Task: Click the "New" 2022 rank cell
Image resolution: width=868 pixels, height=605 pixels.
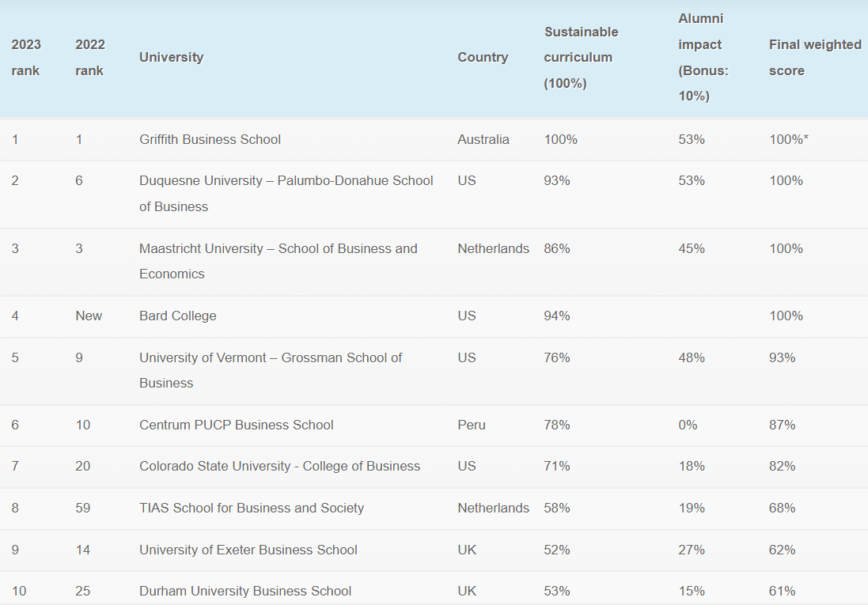Action: coord(89,316)
